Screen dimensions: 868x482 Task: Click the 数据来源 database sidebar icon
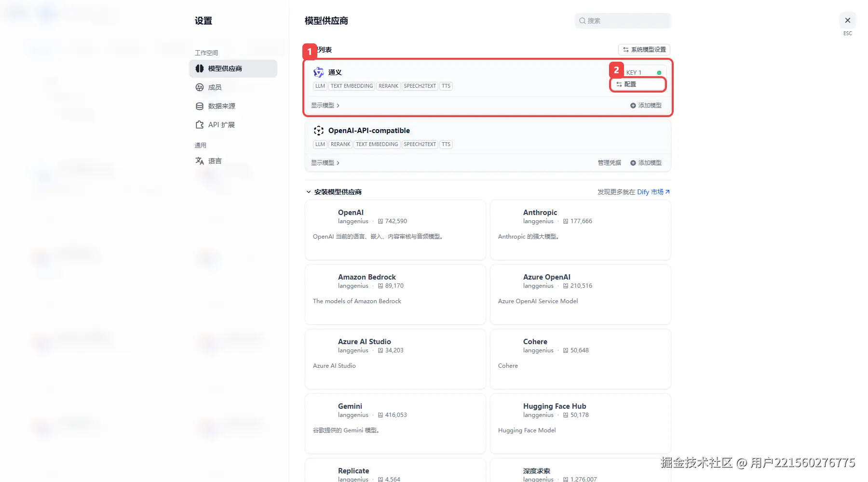[200, 106]
